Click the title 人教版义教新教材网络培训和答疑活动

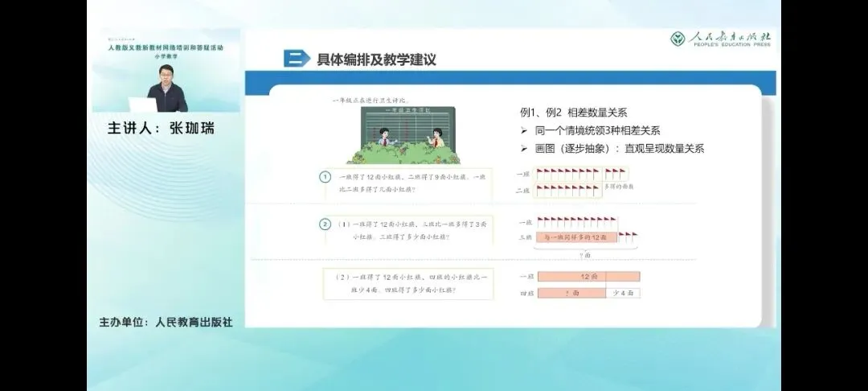pyautogui.click(x=166, y=47)
